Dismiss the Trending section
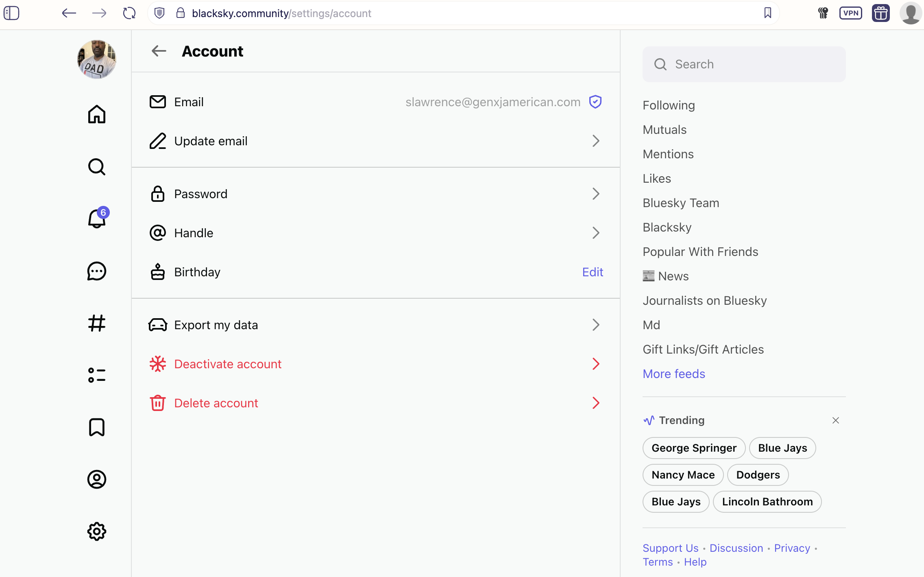The width and height of the screenshot is (924, 577). coord(836,420)
